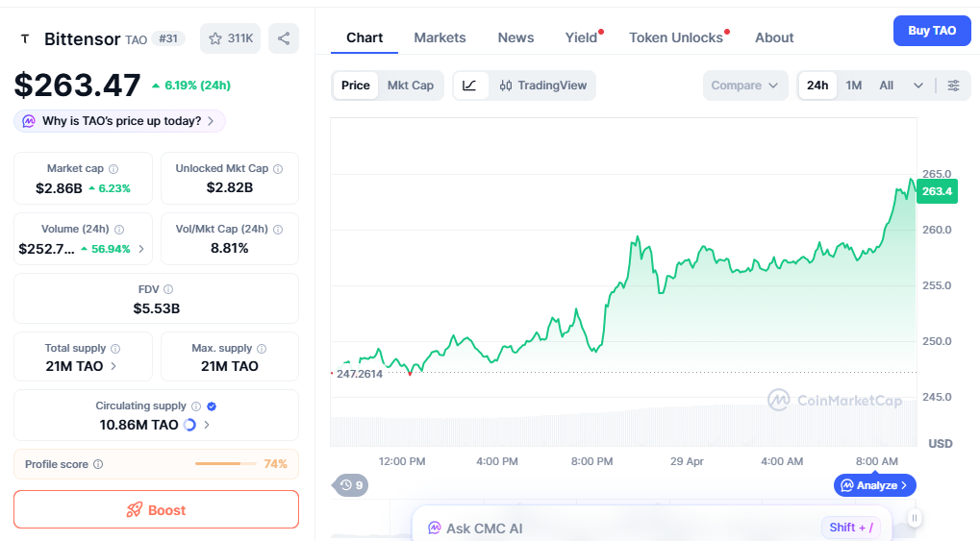Click the Total supply info icon

click(x=115, y=349)
